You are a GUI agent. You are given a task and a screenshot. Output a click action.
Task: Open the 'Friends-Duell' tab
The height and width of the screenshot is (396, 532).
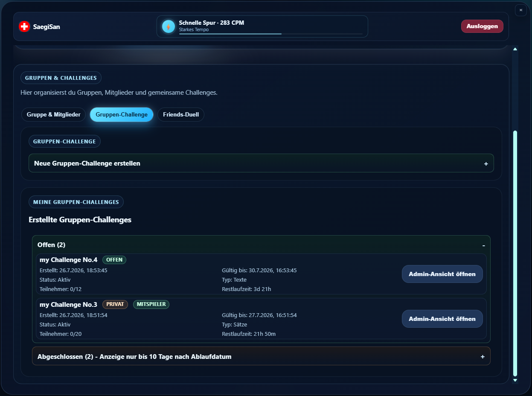tap(181, 114)
